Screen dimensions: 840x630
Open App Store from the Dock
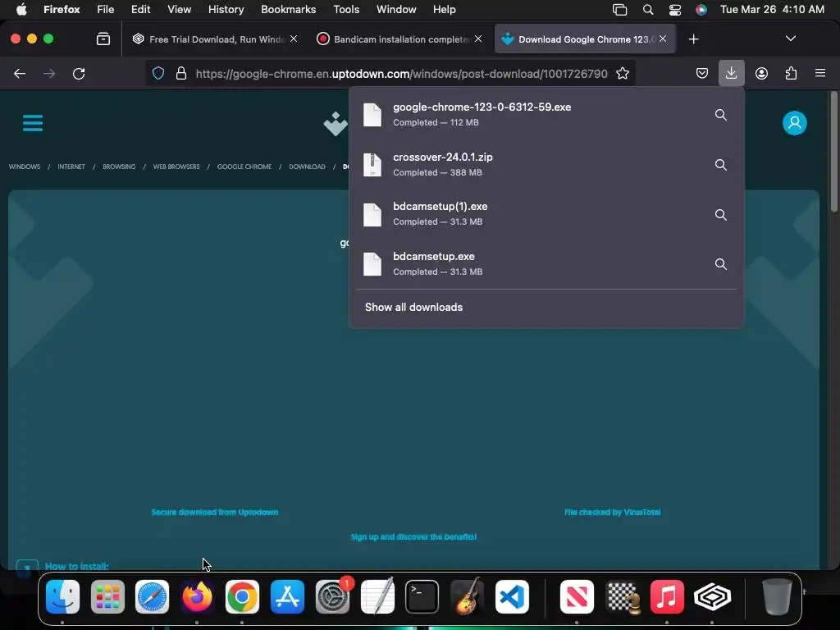click(x=287, y=597)
